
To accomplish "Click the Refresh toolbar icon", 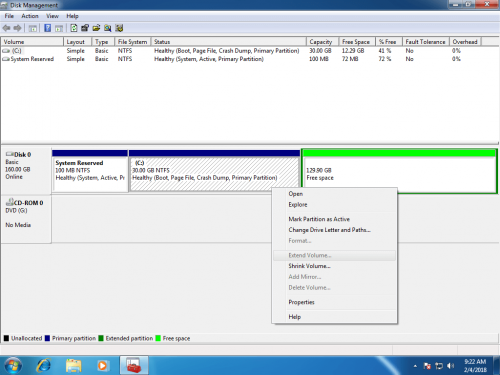I will pos(74,28).
